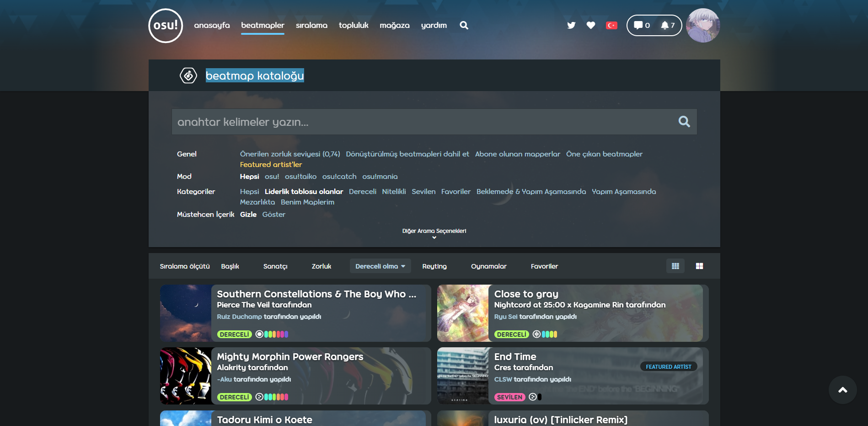Screen dimensions: 868x426
Task: Sort by Oynamalar
Action: (x=488, y=266)
